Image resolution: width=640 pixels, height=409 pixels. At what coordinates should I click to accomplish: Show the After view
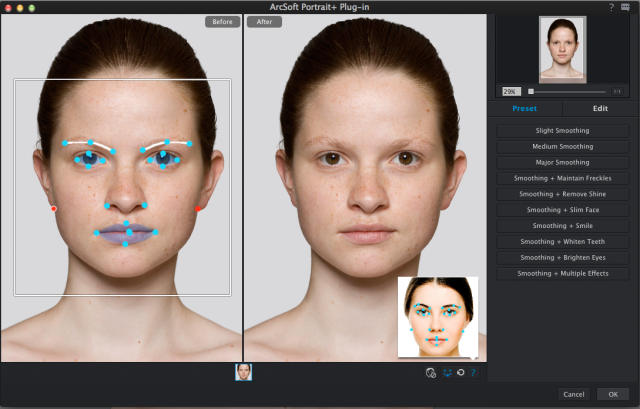coord(264,22)
